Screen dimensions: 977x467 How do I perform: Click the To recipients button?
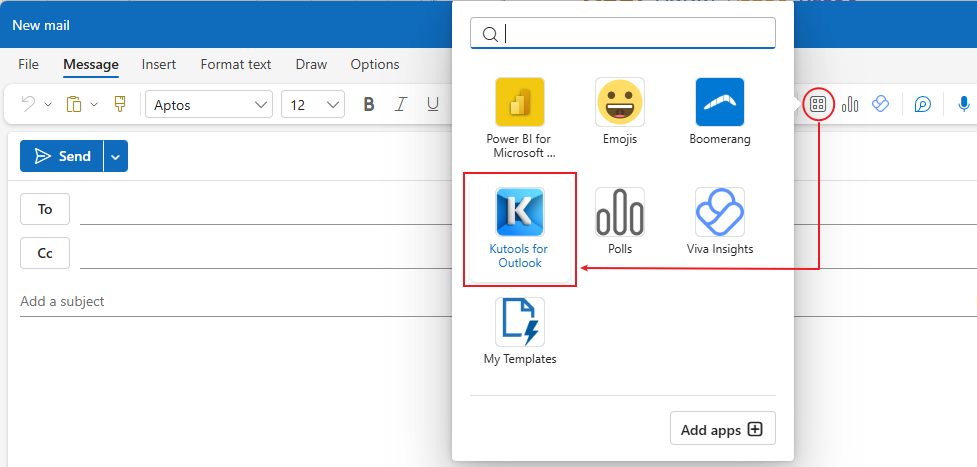(45, 209)
